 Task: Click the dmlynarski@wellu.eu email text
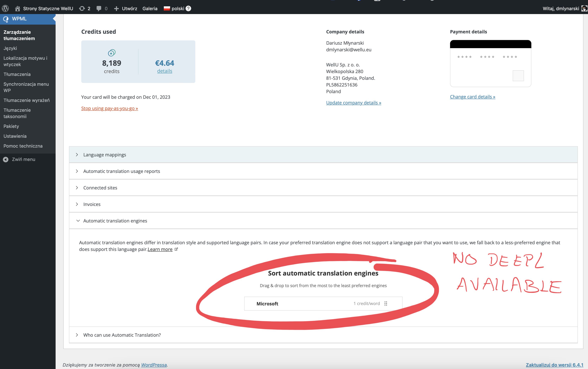point(348,50)
